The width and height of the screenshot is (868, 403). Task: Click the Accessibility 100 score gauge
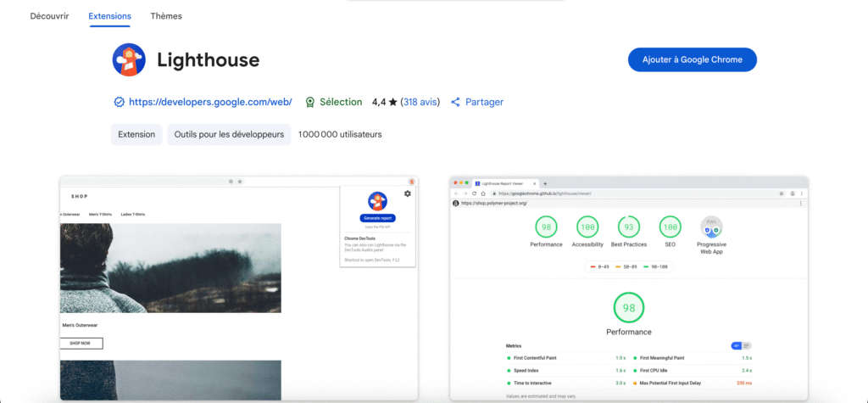(x=587, y=227)
